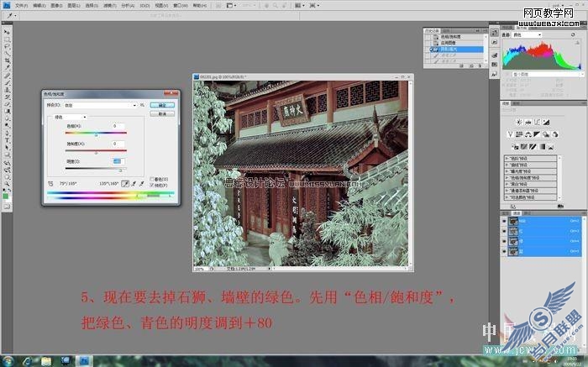Hide the RGB composite channel eye
588x367 pixels.
(504, 221)
